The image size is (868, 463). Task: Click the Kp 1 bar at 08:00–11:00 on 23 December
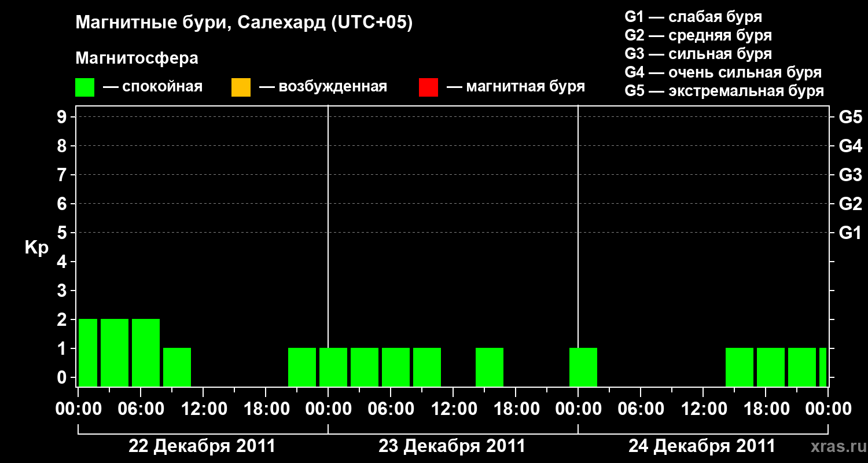click(x=427, y=367)
